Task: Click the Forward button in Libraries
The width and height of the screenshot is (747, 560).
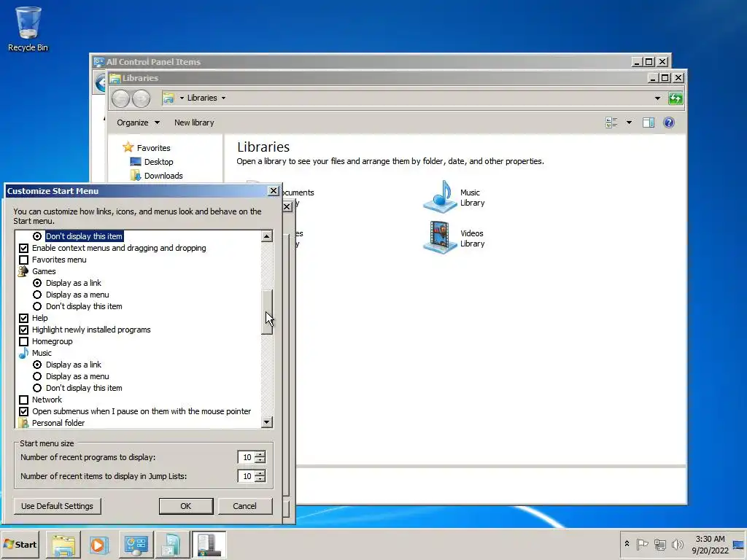Action: [x=141, y=98]
